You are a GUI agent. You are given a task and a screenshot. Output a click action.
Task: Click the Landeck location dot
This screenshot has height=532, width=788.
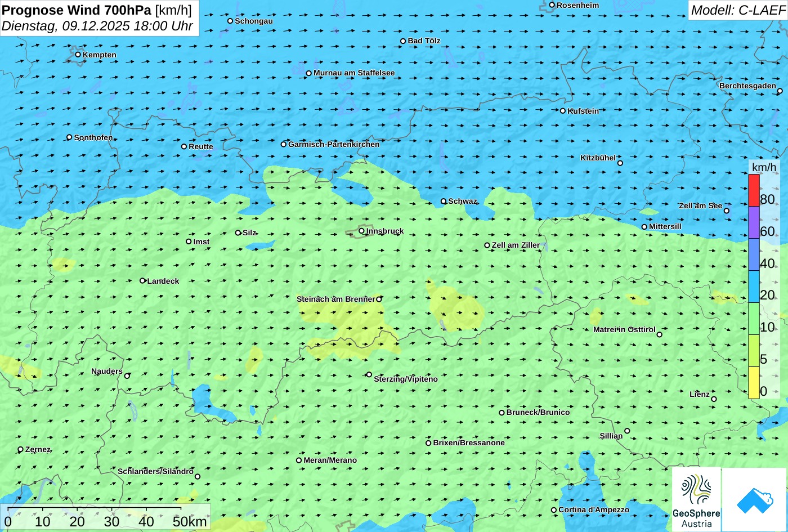(x=142, y=280)
